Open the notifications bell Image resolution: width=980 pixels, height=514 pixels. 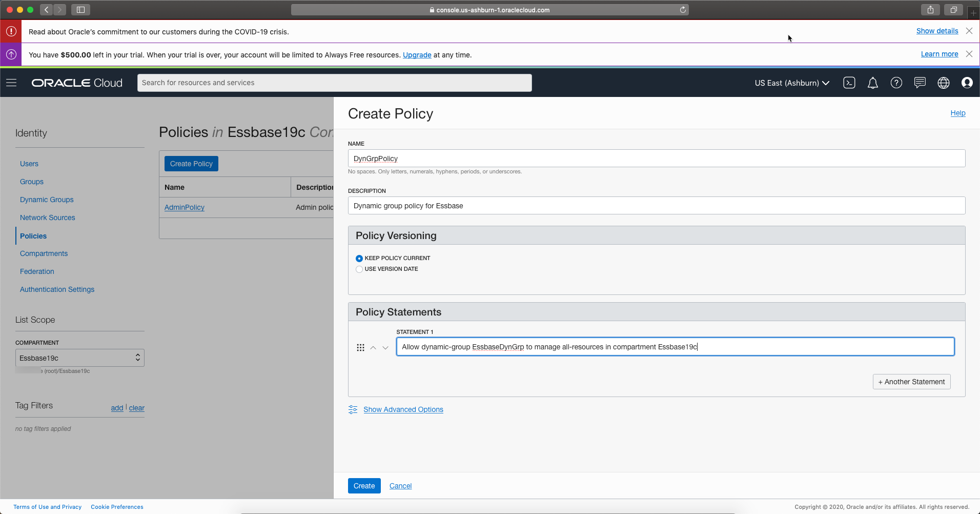click(x=872, y=83)
